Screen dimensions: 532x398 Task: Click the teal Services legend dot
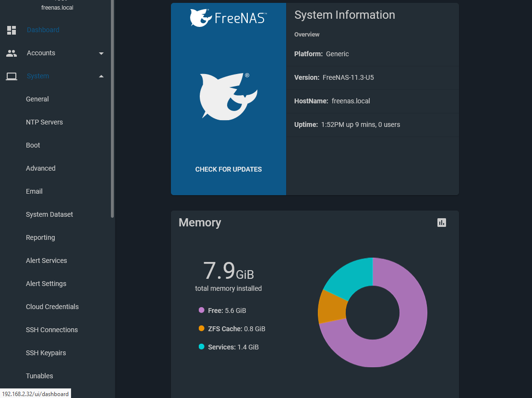coord(202,347)
